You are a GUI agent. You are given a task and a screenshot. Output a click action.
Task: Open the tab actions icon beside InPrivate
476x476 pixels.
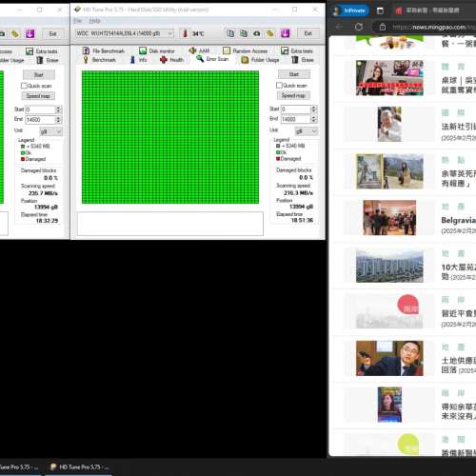(380, 11)
